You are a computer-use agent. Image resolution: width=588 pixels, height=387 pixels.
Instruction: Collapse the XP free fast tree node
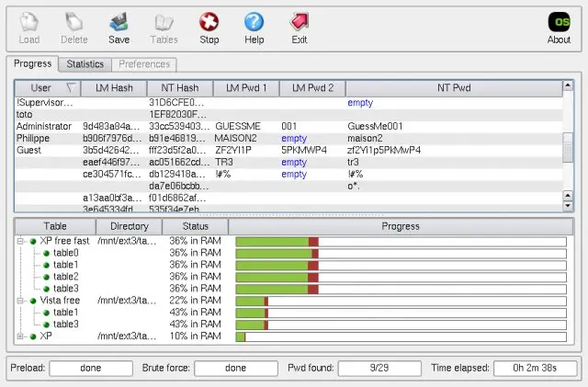[x=20, y=241]
